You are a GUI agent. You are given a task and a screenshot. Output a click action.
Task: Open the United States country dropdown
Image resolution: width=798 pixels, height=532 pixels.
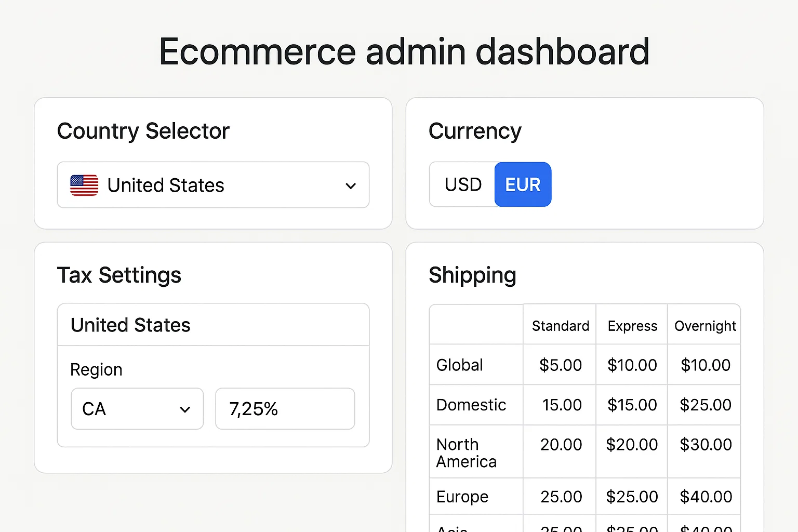pos(213,185)
